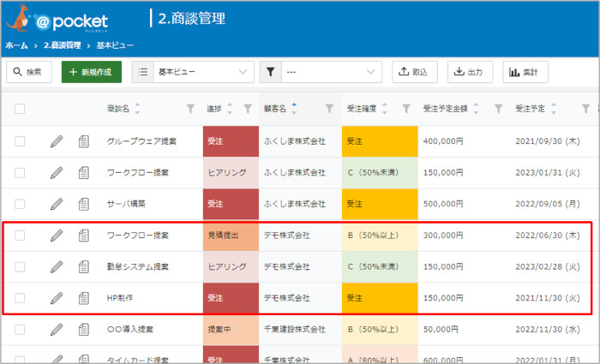The width and height of the screenshot is (600, 364).
Task: Filter 受注予定金額 column using funnel icon
Action: point(498,109)
